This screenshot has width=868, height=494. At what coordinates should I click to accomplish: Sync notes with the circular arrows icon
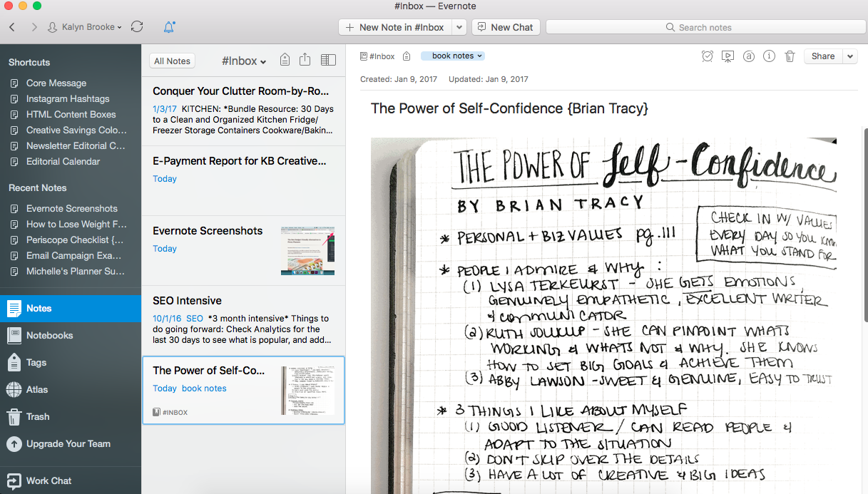pos(136,26)
